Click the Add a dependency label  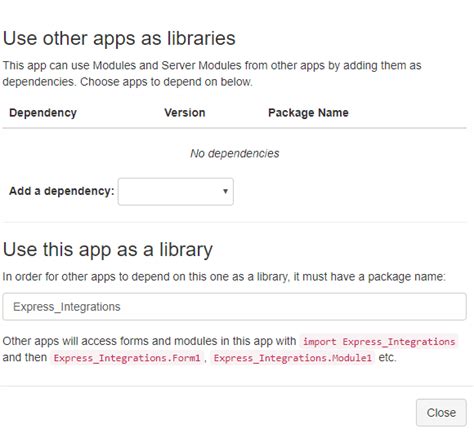[x=62, y=191]
